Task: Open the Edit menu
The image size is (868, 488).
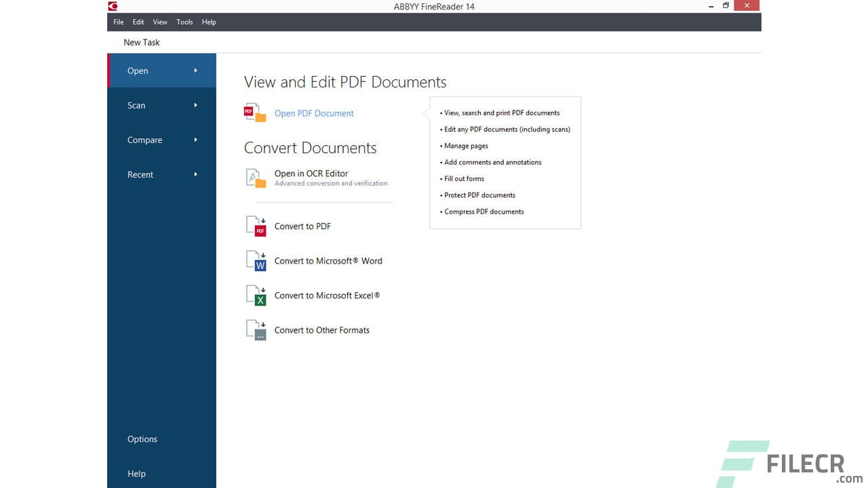Action: coord(138,22)
